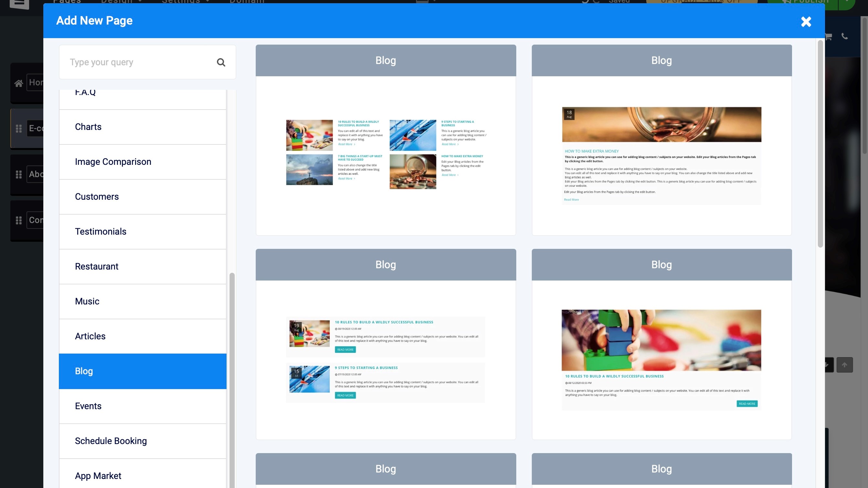The width and height of the screenshot is (868, 488).
Task: Select the Music category
Action: 143,302
